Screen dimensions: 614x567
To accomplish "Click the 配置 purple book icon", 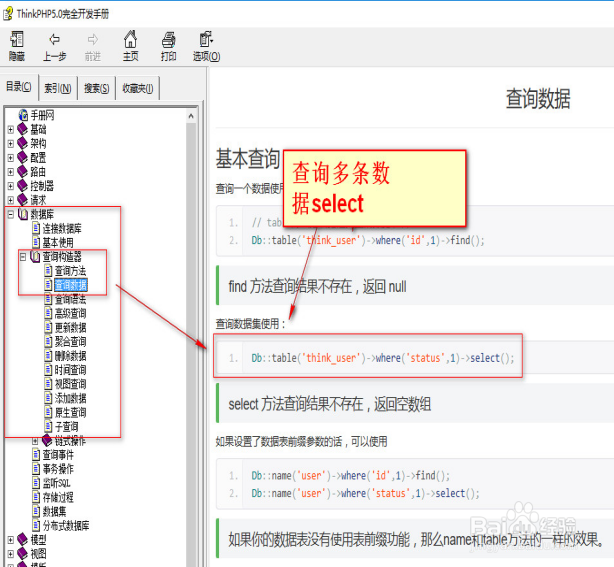I will click(x=23, y=157).
